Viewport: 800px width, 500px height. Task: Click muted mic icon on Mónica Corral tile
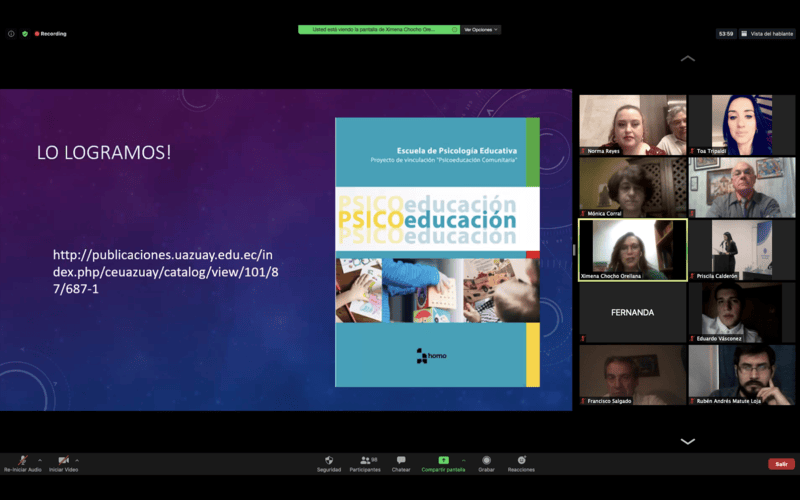[583, 213]
